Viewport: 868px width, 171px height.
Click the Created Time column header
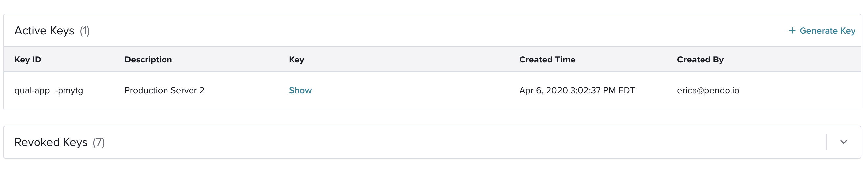click(x=547, y=60)
